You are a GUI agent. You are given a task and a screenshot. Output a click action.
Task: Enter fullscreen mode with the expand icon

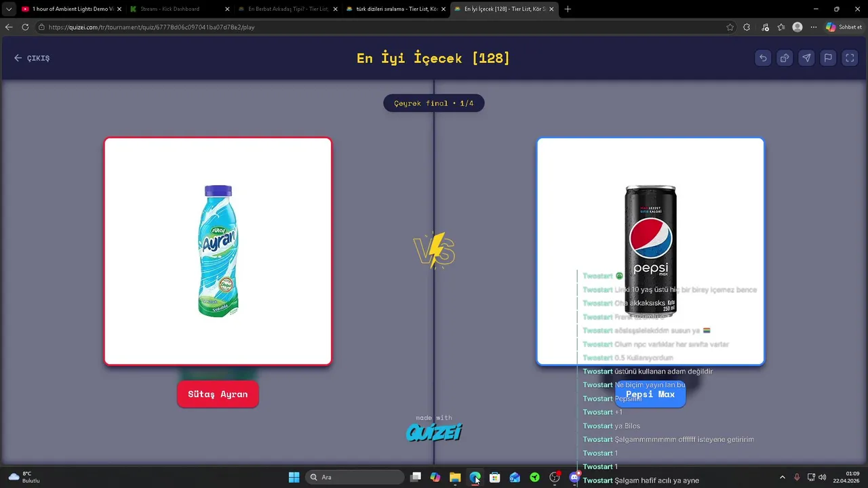tap(850, 58)
